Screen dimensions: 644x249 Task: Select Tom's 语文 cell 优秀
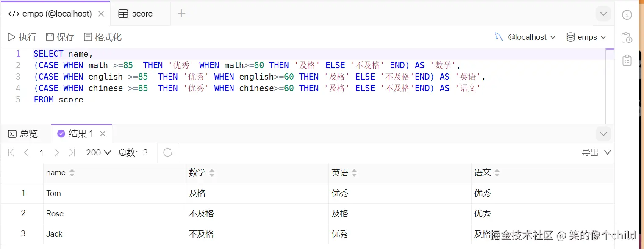pyautogui.click(x=543, y=193)
